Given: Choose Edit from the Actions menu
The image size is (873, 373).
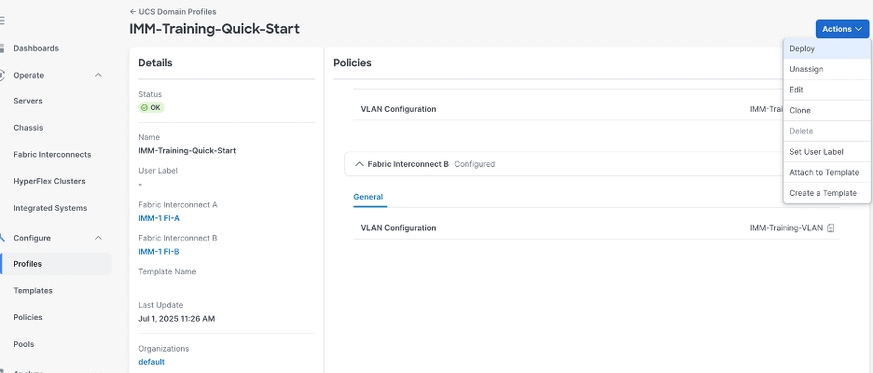Looking at the screenshot, I should [826, 90].
